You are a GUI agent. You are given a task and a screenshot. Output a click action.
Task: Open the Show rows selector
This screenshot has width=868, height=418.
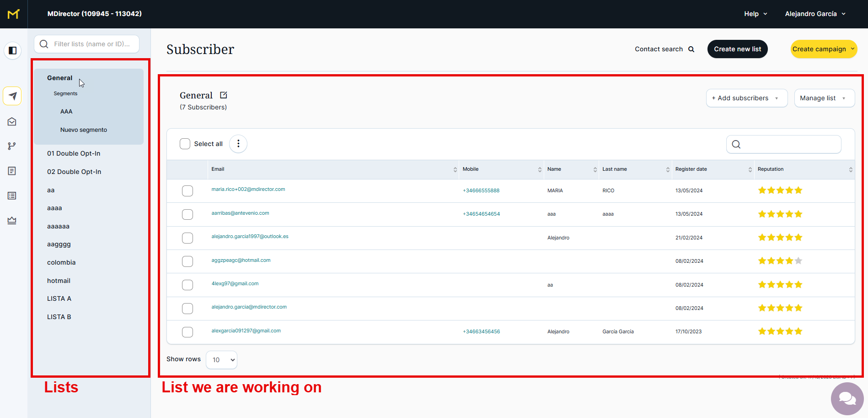click(x=222, y=360)
